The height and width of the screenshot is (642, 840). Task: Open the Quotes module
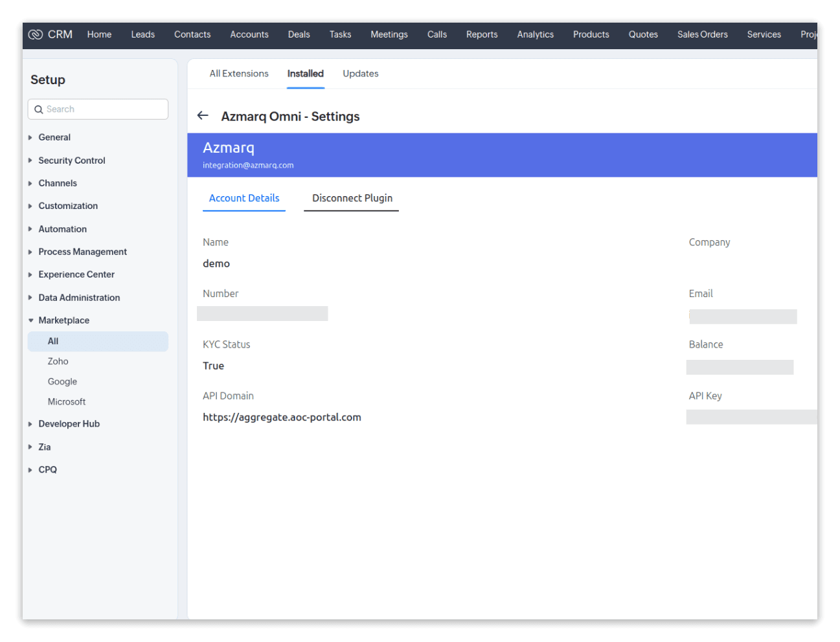643,34
